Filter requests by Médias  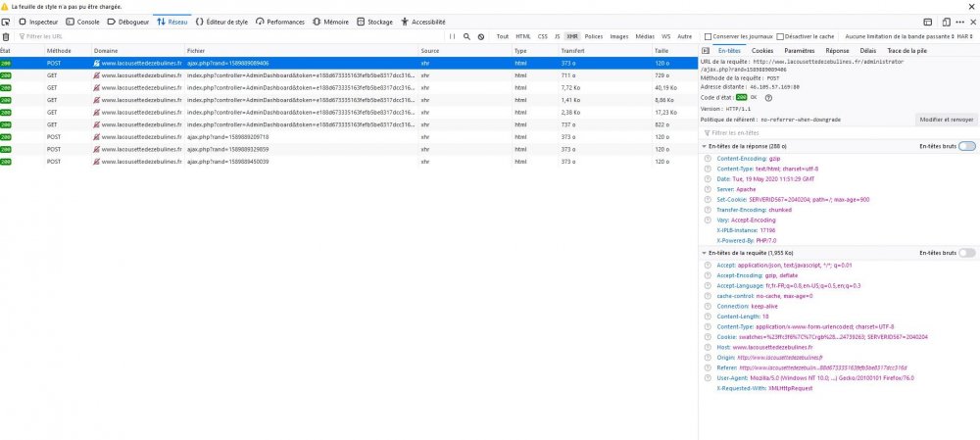point(645,37)
